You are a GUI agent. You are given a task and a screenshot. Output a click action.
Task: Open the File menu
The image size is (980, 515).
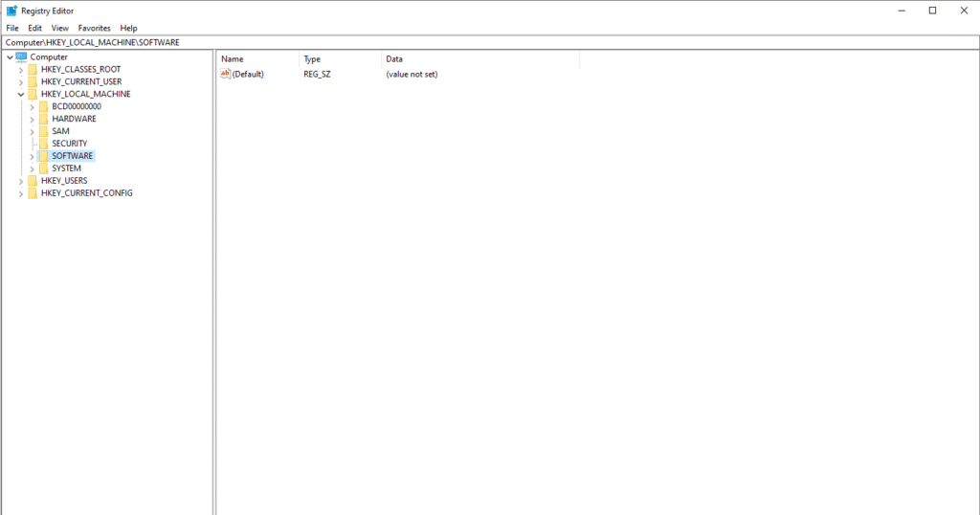[x=12, y=29]
